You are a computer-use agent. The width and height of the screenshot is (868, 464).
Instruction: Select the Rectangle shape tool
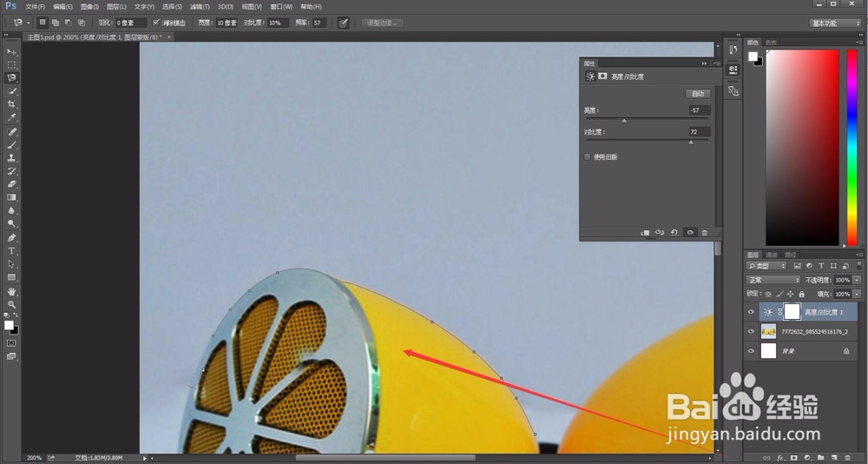(x=11, y=278)
